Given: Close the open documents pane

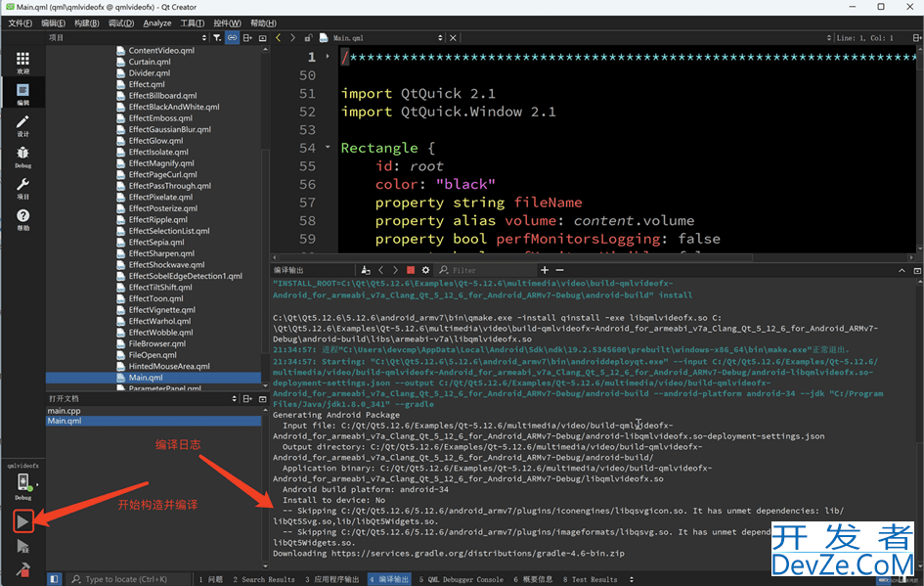Looking at the screenshot, I should coord(263,398).
